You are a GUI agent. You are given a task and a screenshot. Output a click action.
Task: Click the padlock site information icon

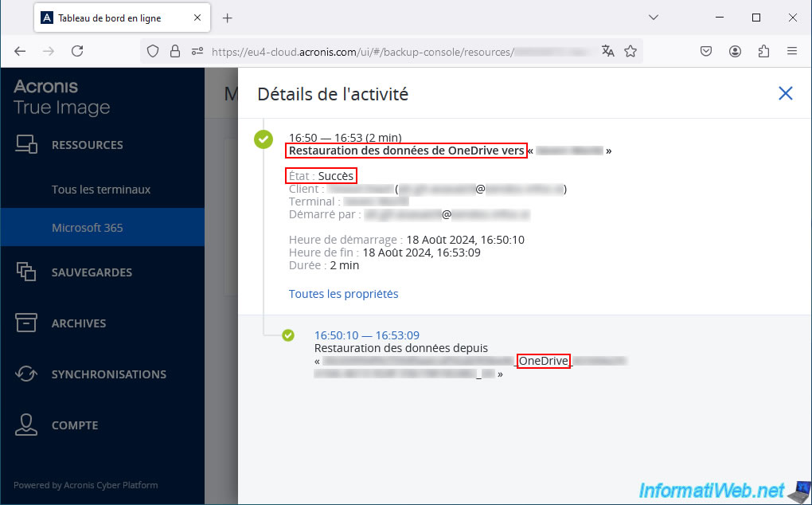175,51
